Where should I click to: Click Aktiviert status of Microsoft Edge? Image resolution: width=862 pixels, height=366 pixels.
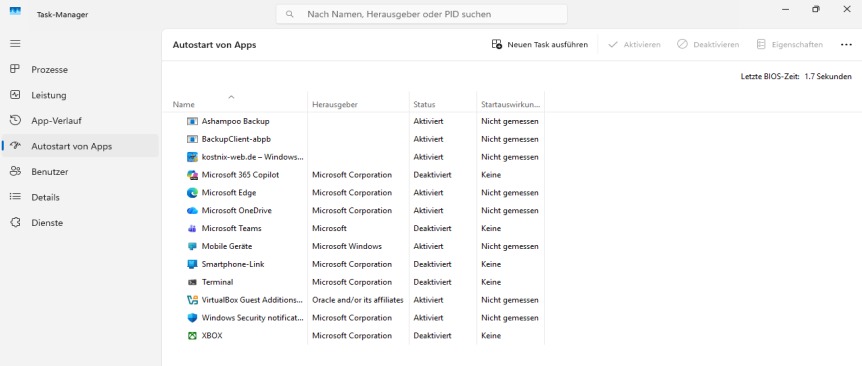428,193
